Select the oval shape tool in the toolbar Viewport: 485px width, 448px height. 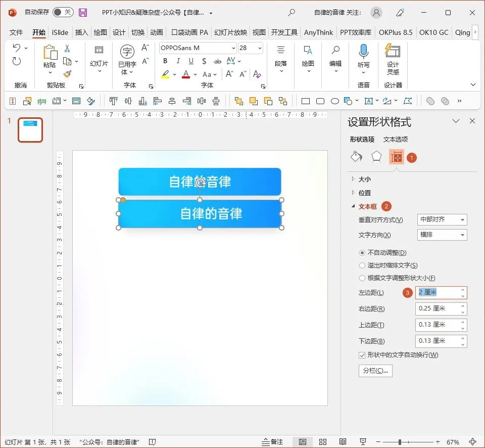(334, 101)
